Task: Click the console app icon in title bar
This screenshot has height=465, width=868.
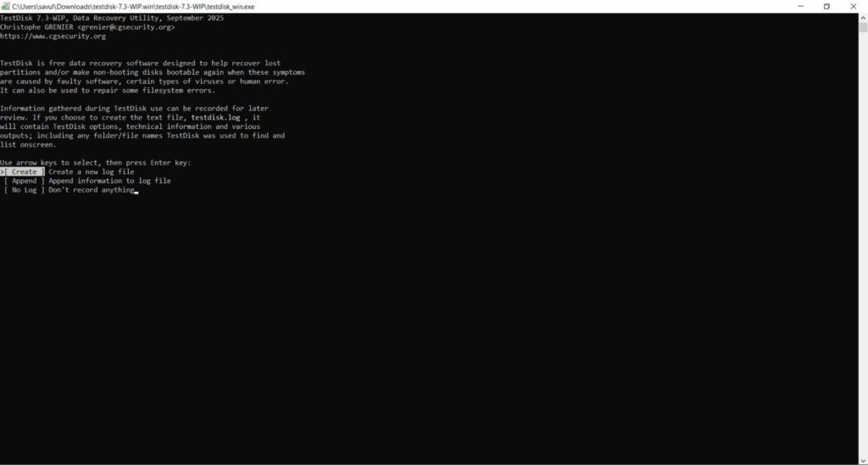Action: (6, 6)
